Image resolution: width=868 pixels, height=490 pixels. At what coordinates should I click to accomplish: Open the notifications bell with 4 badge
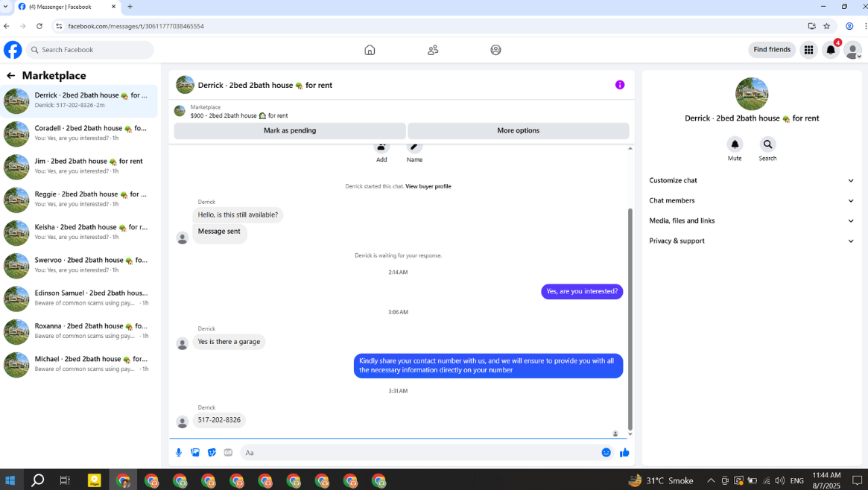831,50
